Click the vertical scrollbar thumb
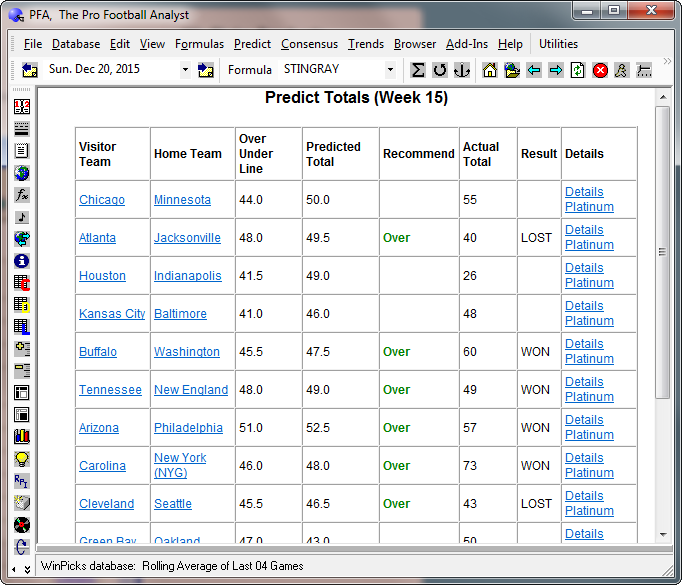The image size is (682, 585). [x=663, y=252]
